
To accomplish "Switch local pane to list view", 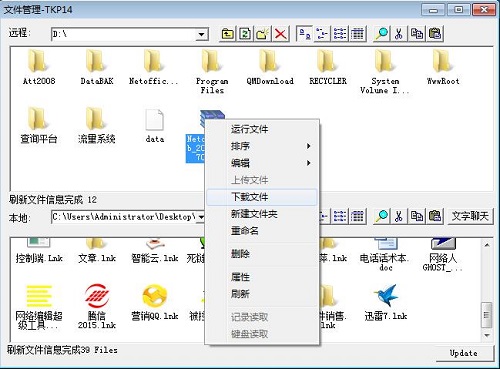I will [x=340, y=217].
